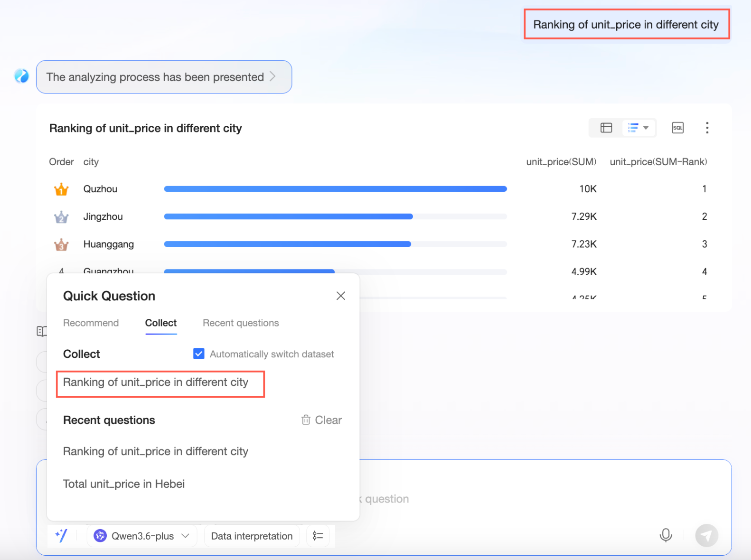This screenshot has height=560, width=751.
Task: Click the unit_price(SUM) column header
Action: [x=561, y=162]
